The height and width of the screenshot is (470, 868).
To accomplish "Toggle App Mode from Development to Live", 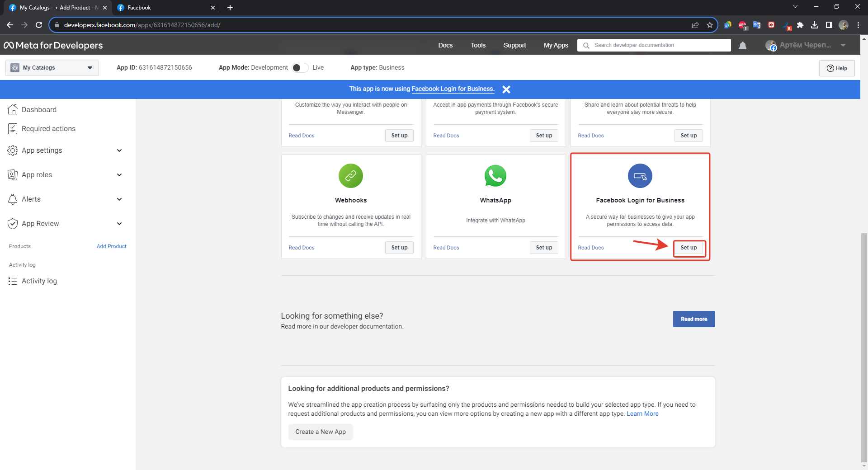I will coord(300,68).
